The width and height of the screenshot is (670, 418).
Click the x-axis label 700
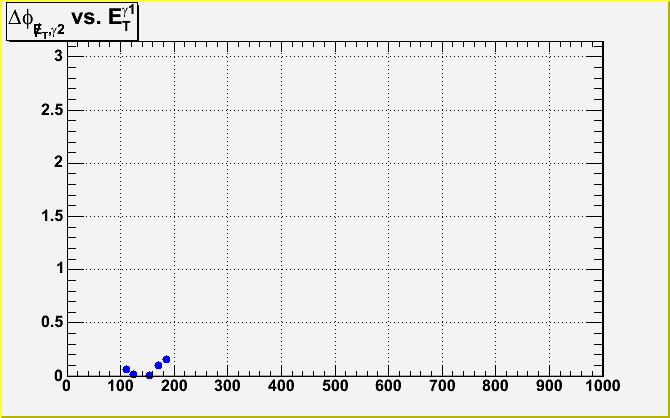pyautogui.click(x=441, y=385)
